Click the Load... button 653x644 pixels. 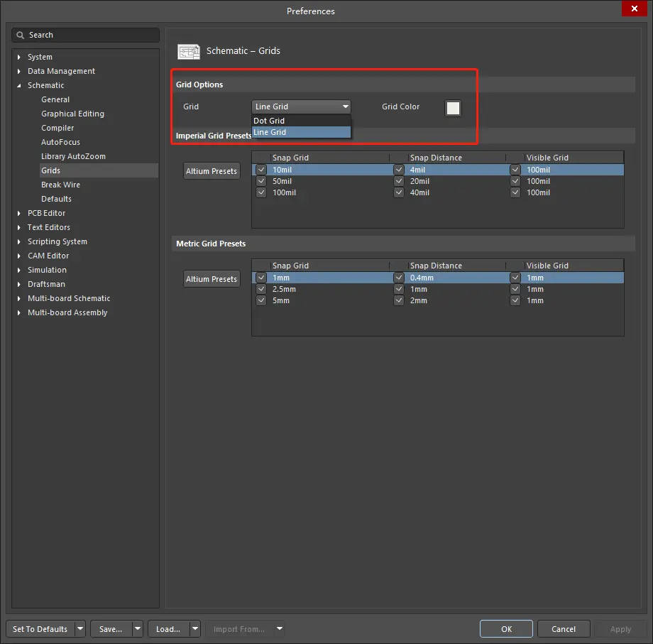tap(169, 628)
